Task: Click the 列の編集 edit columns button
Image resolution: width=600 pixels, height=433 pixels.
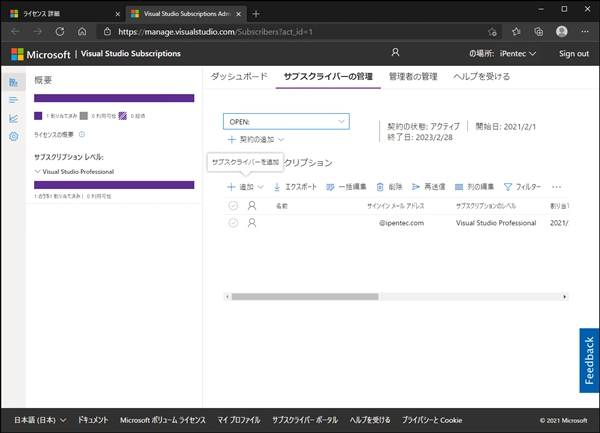Action: (474, 187)
